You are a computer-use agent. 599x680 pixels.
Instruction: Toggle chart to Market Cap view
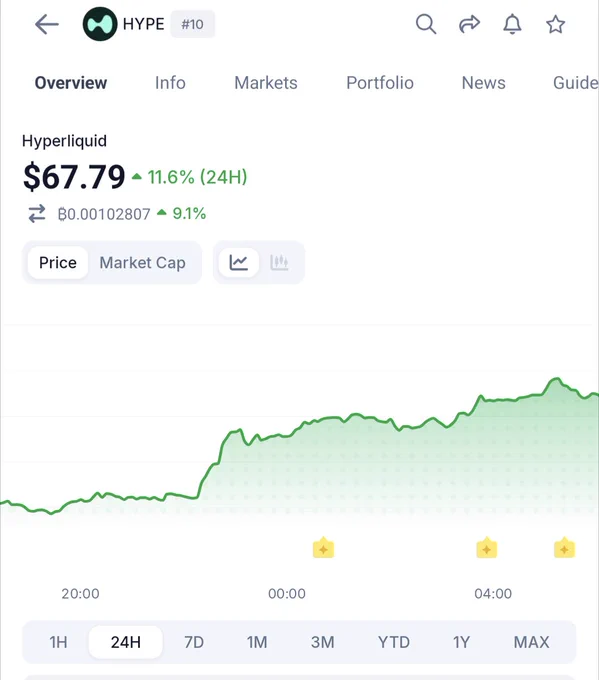(143, 262)
